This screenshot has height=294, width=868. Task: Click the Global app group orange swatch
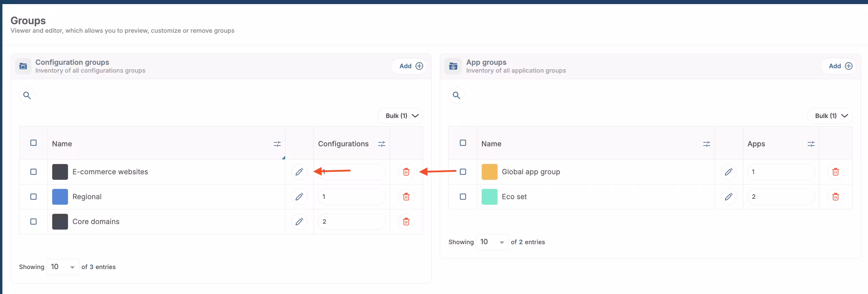[489, 172]
